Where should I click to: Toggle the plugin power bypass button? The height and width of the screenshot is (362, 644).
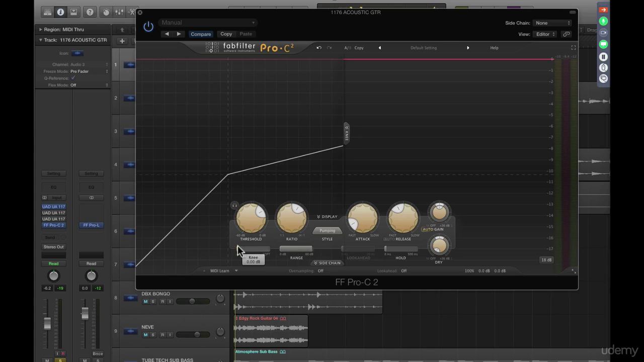pos(148,27)
